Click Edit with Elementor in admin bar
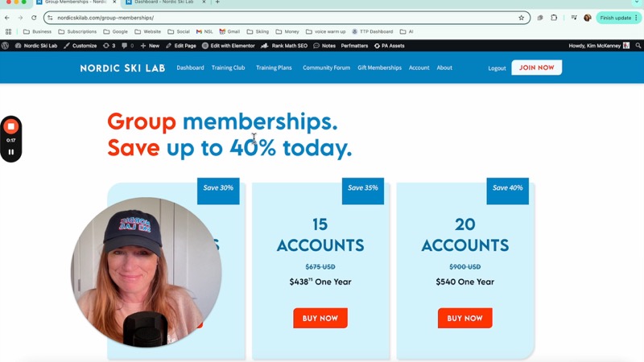 point(229,46)
